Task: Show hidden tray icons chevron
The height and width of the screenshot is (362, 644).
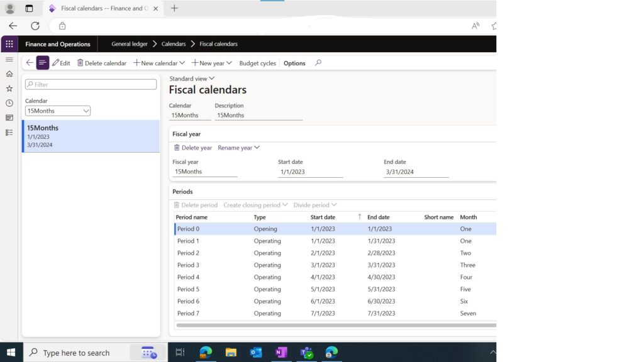Action: point(492,352)
